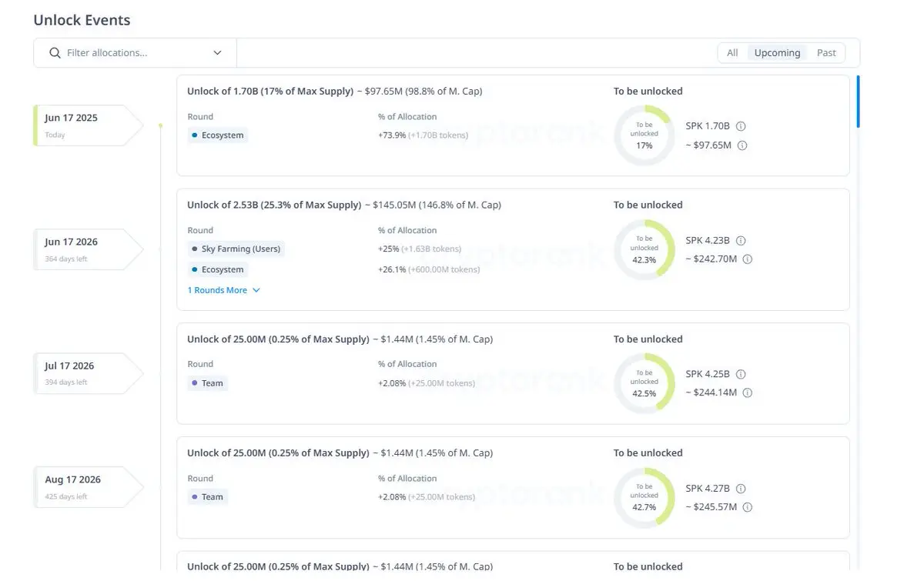This screenshot has height=581, width=924.
Task: Click the 42.3% to-be-unlocked donut chart
Action: (644, 249)
